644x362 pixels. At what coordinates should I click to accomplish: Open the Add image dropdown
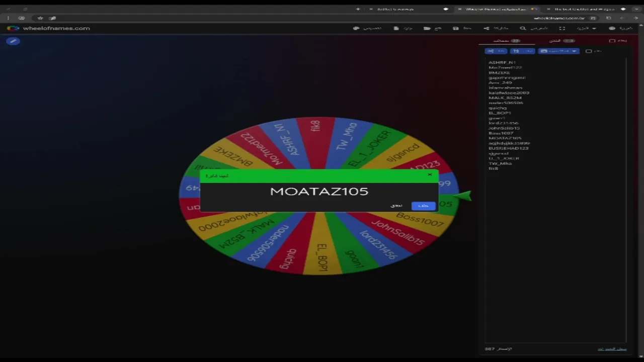coord(558,51)
